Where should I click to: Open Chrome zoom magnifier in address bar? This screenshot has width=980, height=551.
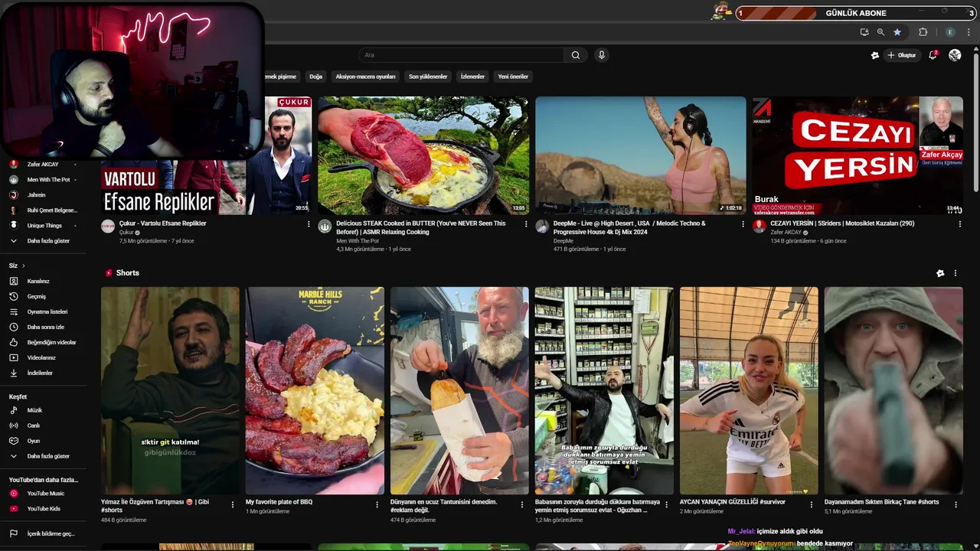(880, 32)
